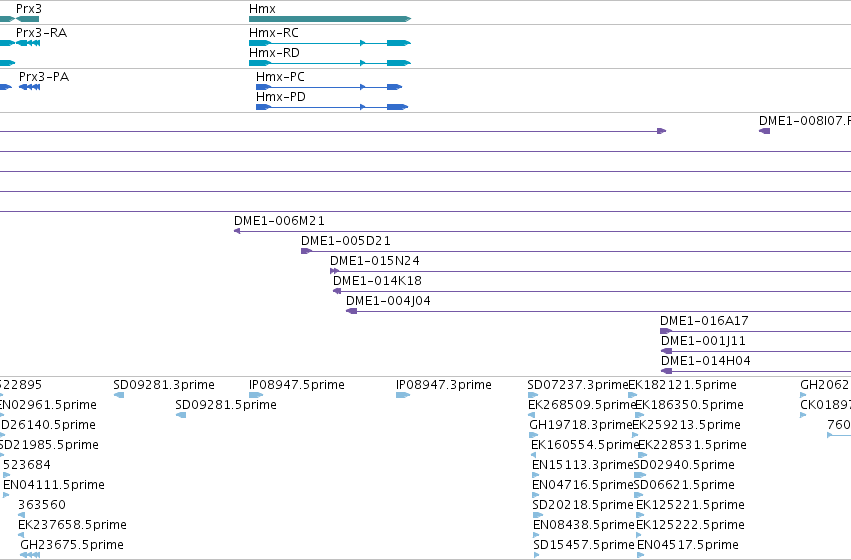
Task: Click the EN08438.5prime label
Action: 584,526
